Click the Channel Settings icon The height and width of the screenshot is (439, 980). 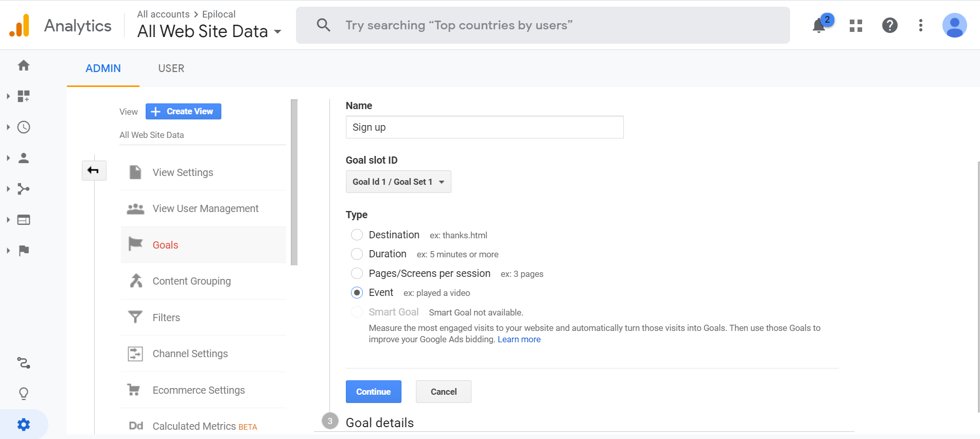pyautogui.click(x=135, y=354)
